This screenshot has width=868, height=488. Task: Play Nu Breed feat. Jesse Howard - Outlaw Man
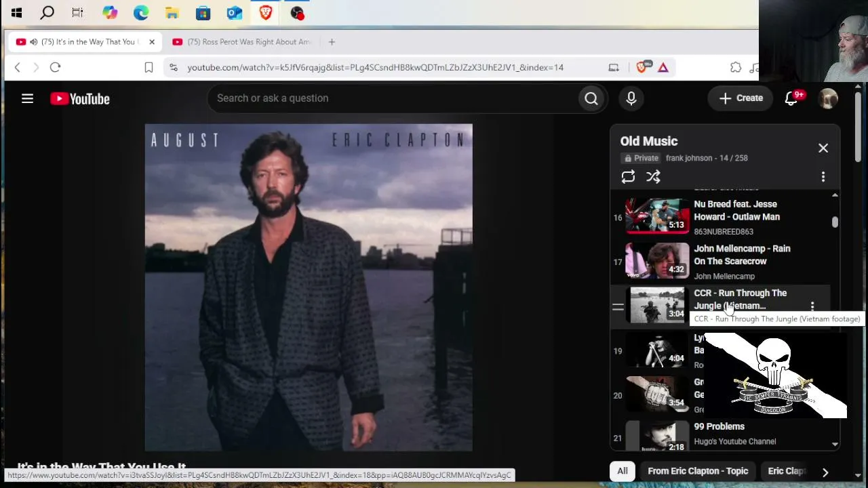736,210
